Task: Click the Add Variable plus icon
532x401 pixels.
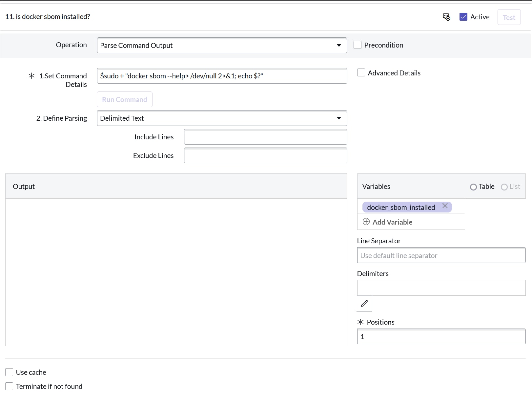Action: 366,222
